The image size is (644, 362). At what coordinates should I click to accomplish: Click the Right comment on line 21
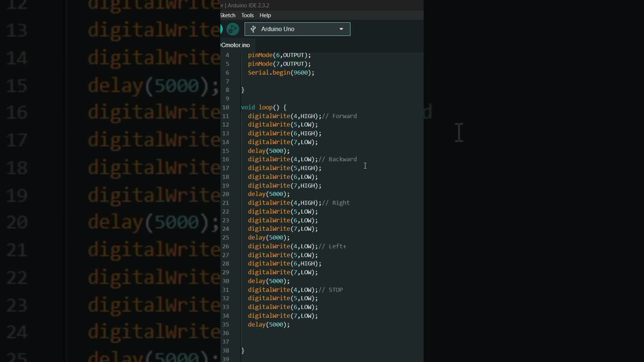coord(341,203)
